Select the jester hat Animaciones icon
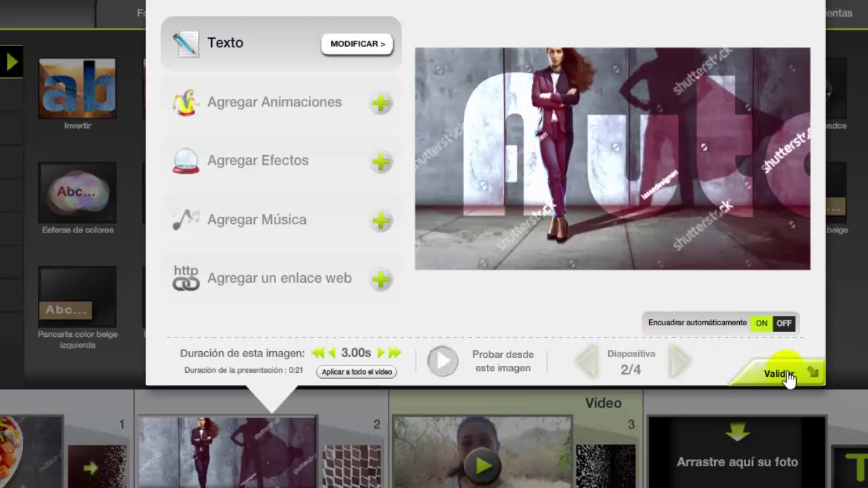 [x=185, y=102]
